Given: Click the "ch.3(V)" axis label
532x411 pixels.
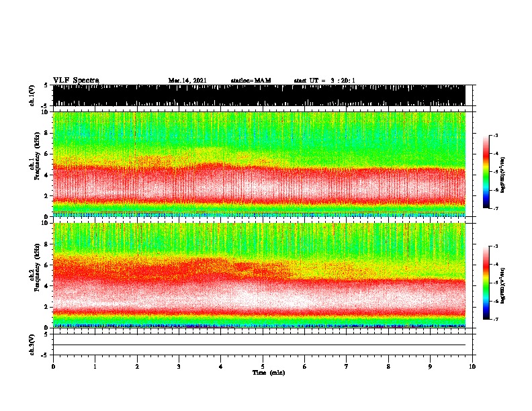Looking at the screenshot, I should point(32,345).
